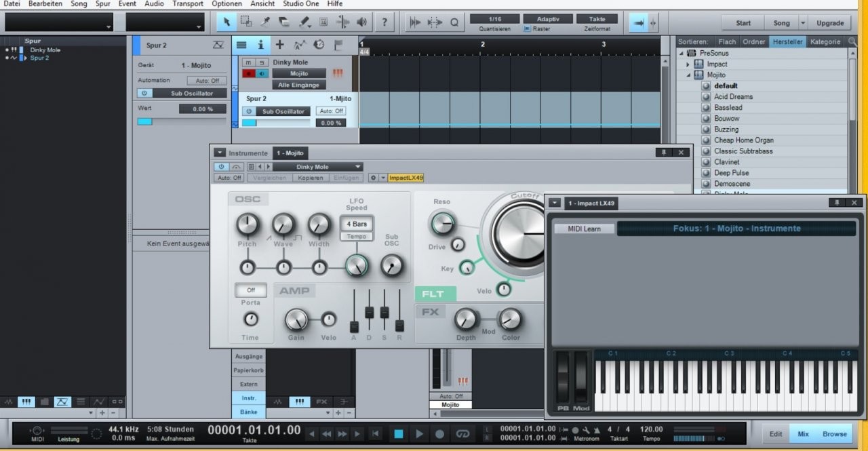Click the Record button in transport
The image size is (868, 451).
click(439, 434)
